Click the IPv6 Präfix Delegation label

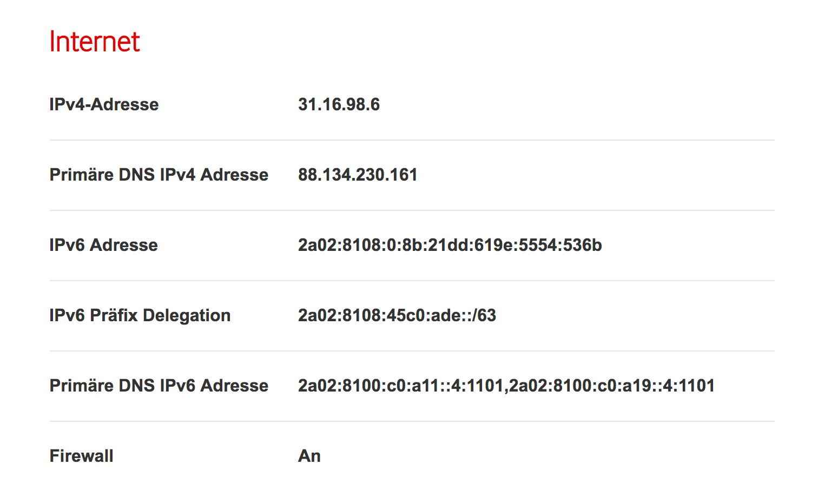(140, 315)
